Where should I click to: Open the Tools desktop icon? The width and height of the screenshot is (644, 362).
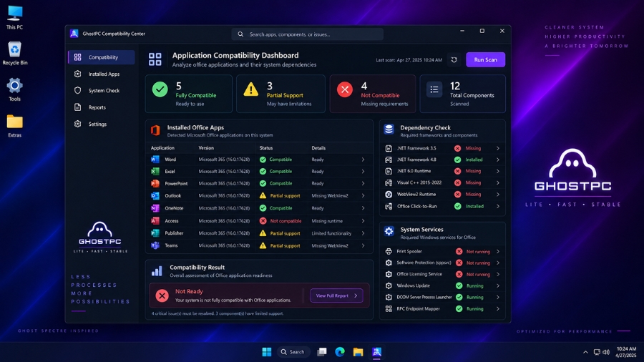(x=14, y=89)
